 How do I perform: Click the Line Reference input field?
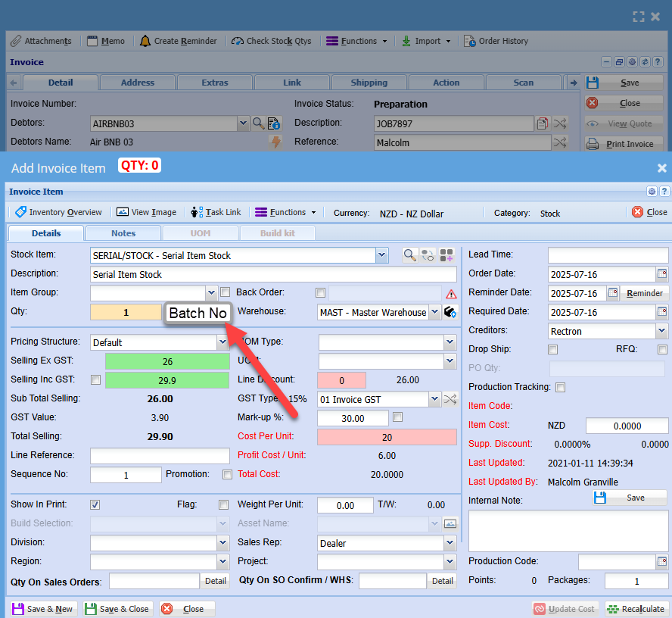point(160,456)
